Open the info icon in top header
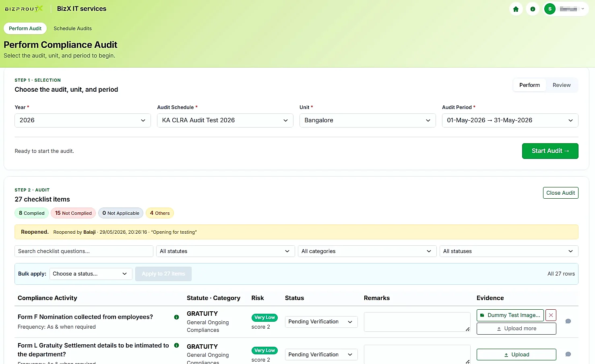The image size is (595, 364). (x=533, y=9)
